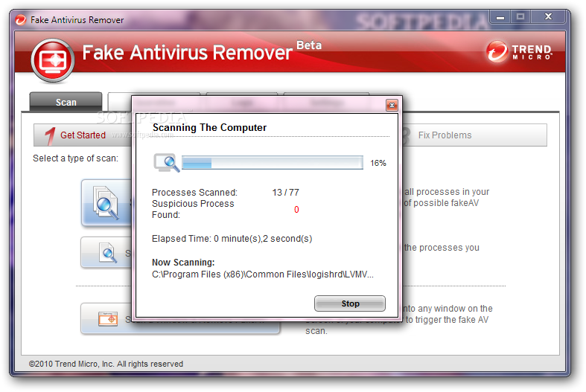Click the Elapsed Time text line
This screenshot has width=586, height=392.
point(232,239)
